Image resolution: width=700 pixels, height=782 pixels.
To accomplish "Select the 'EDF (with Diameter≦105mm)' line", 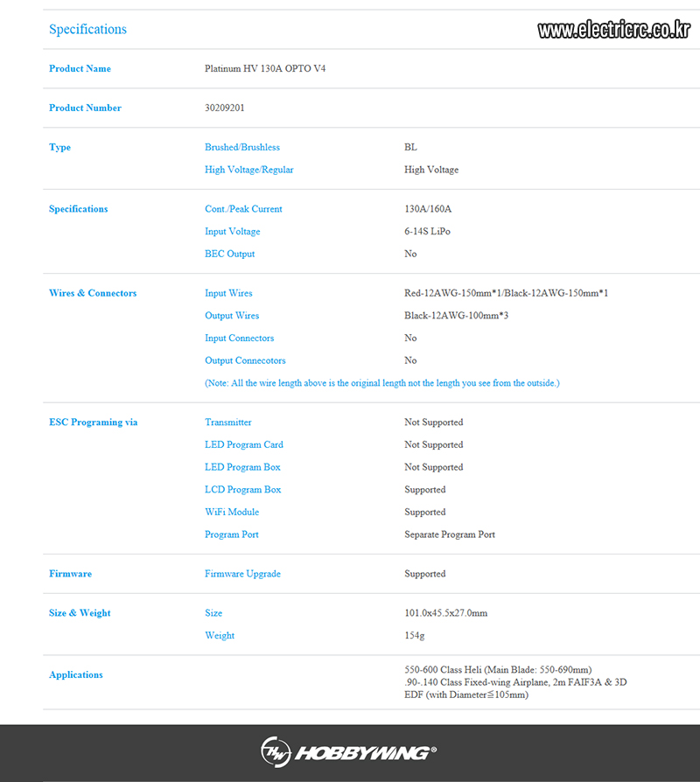I will pyautogui.click(x=466, y=695).
